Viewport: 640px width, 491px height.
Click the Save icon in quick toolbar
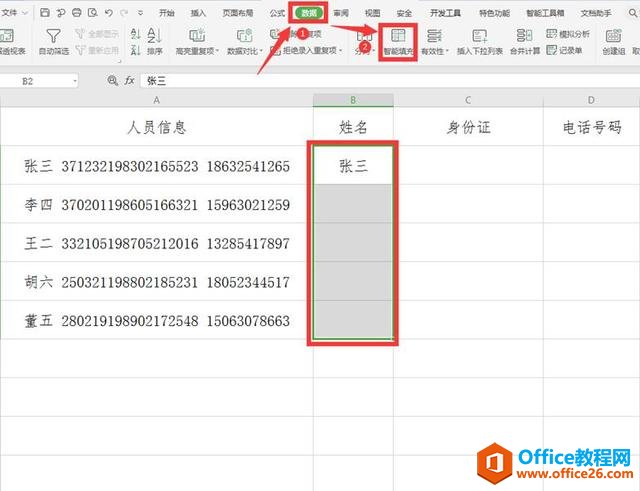pyautogui.click(x=45, y=13)
